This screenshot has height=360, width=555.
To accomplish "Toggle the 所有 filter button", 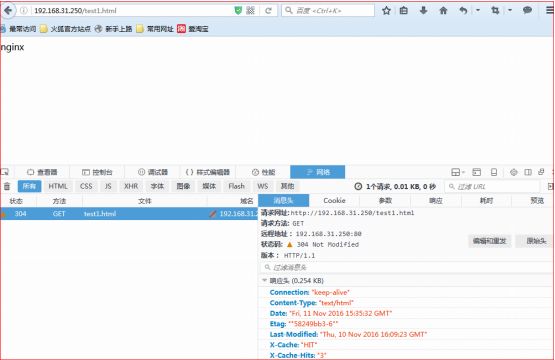I will [29, 186].
